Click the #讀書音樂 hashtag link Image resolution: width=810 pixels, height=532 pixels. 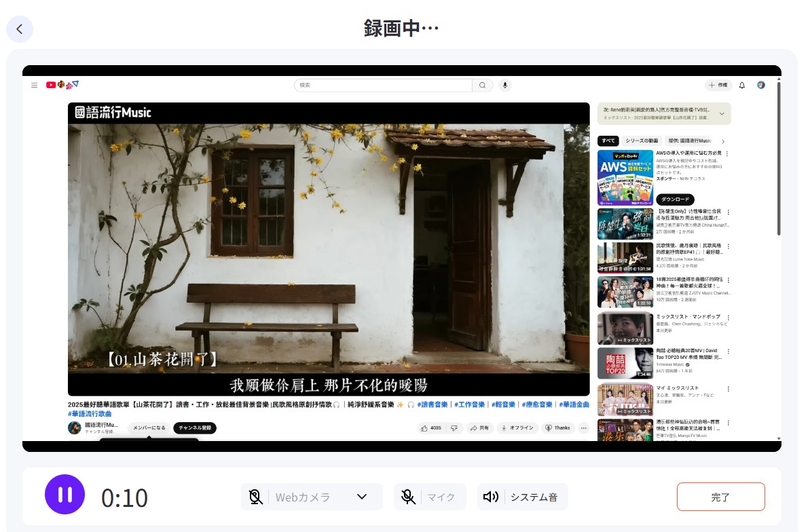point(432,404)
